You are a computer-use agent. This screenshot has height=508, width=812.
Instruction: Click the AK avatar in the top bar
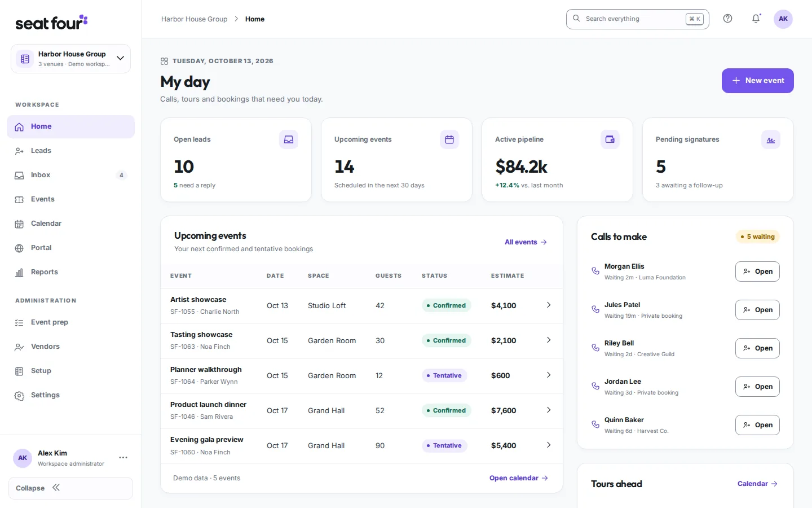pos(783,19)
